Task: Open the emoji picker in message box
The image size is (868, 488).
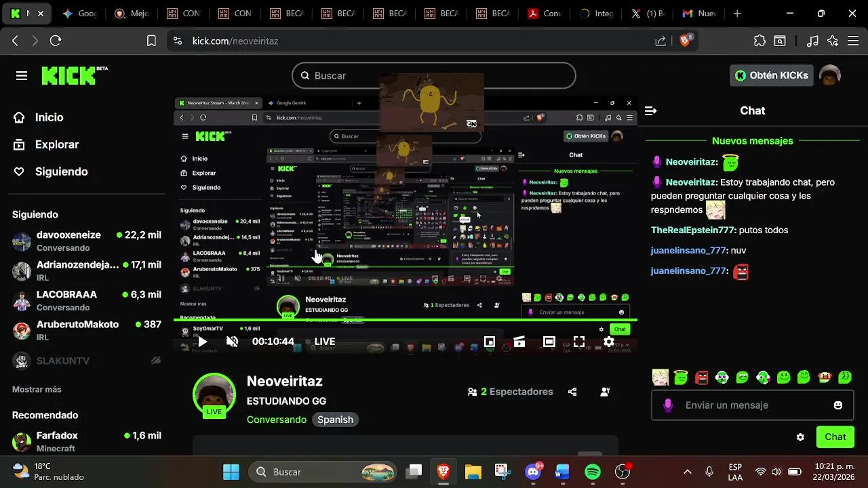Action: pyautogui.click(x=838, y=405)
